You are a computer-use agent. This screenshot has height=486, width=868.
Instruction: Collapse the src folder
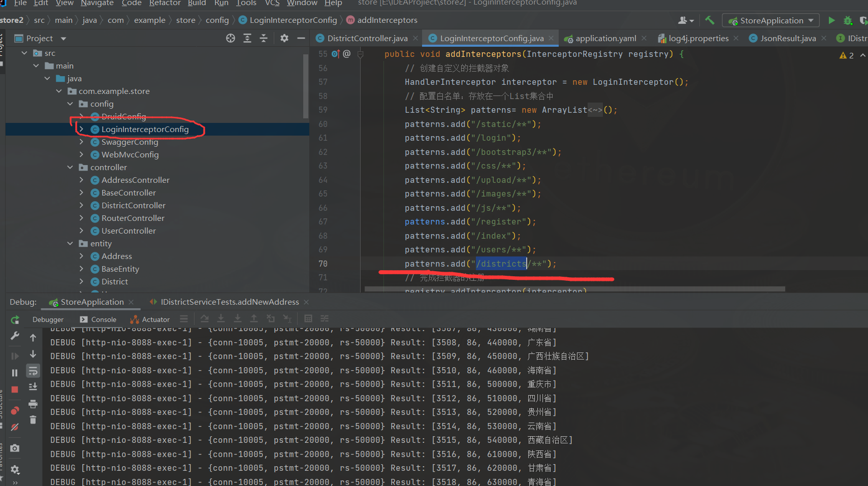tap(24, 53)
